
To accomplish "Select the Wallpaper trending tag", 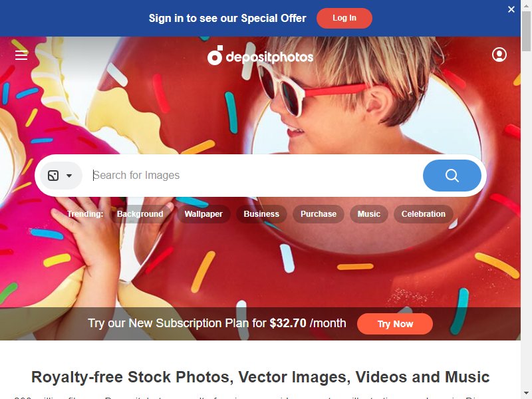I will 203,214.
